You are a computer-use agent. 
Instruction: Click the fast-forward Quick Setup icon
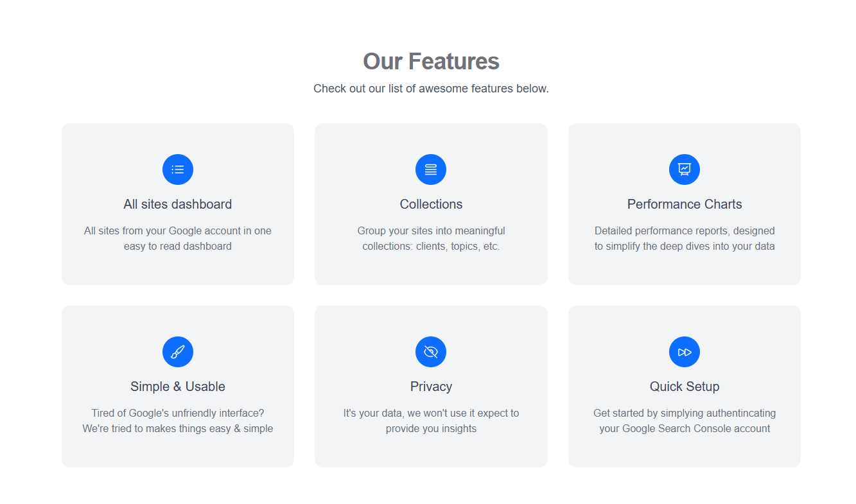click(x=685, y=352)
